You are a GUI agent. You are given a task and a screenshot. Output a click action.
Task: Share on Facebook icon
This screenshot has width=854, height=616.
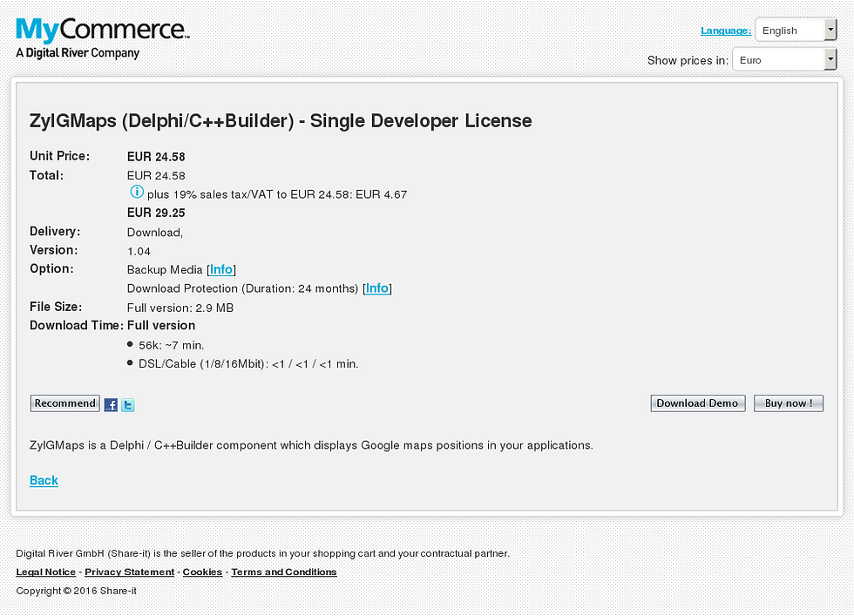[x=112, y=404]
